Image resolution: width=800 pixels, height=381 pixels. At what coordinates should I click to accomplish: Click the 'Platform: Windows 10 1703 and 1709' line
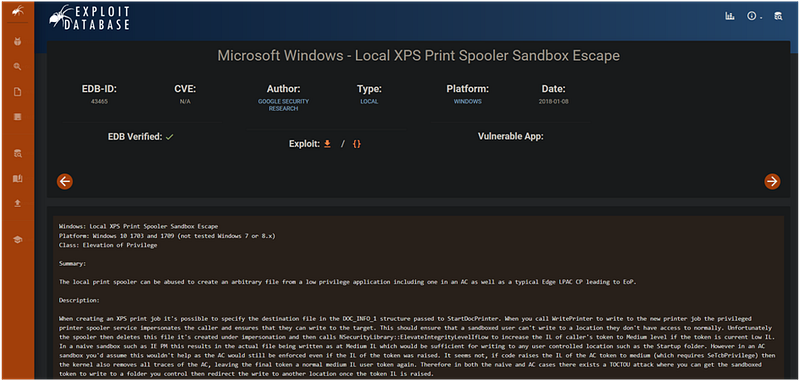(167, 235)
